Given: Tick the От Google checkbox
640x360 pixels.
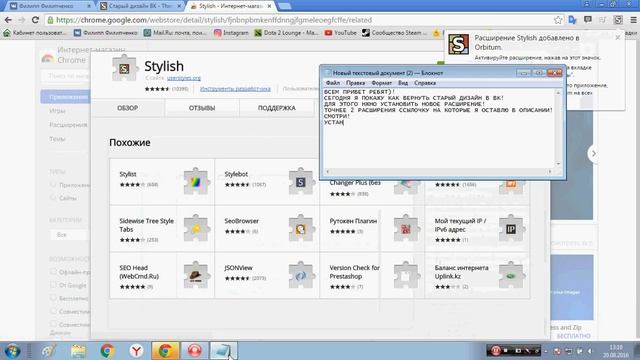Looking at the screenshot, I should [53, 285].
